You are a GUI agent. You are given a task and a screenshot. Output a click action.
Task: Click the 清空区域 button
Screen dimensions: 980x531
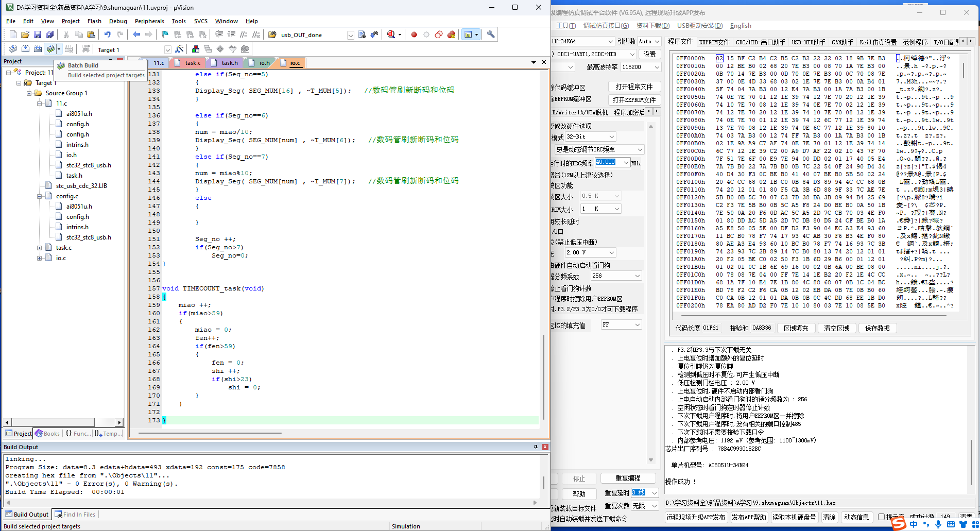[x=836, y=328]
